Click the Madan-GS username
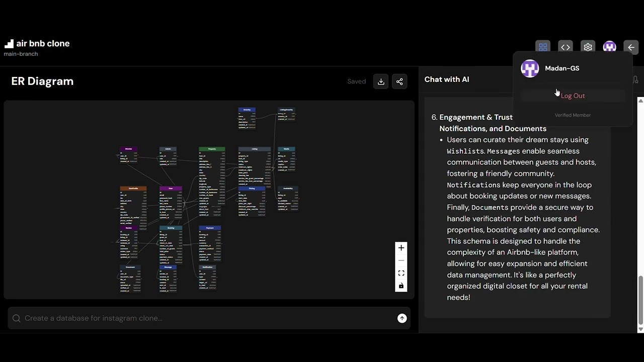Screen dimensions: 644x362 tap(562, 68)
